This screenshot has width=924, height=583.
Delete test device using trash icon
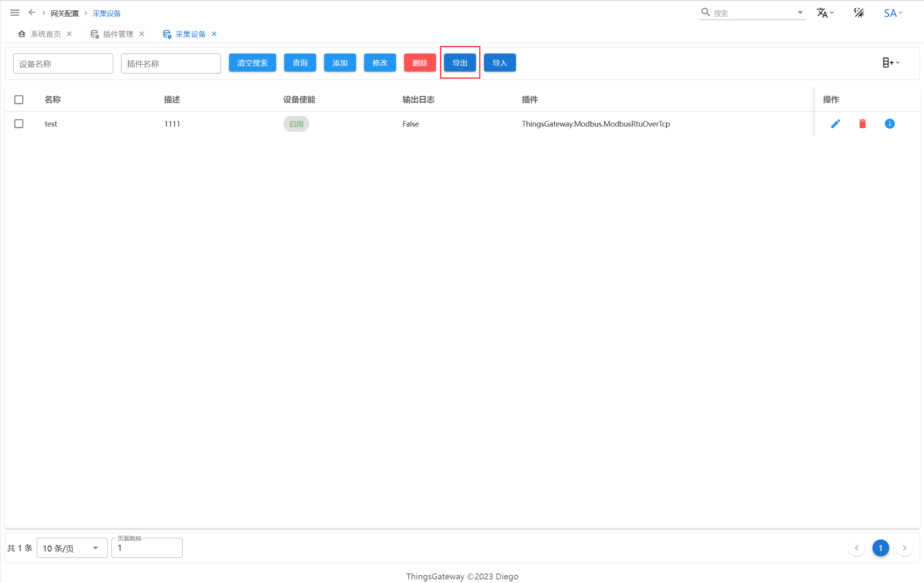pos(862,124)
